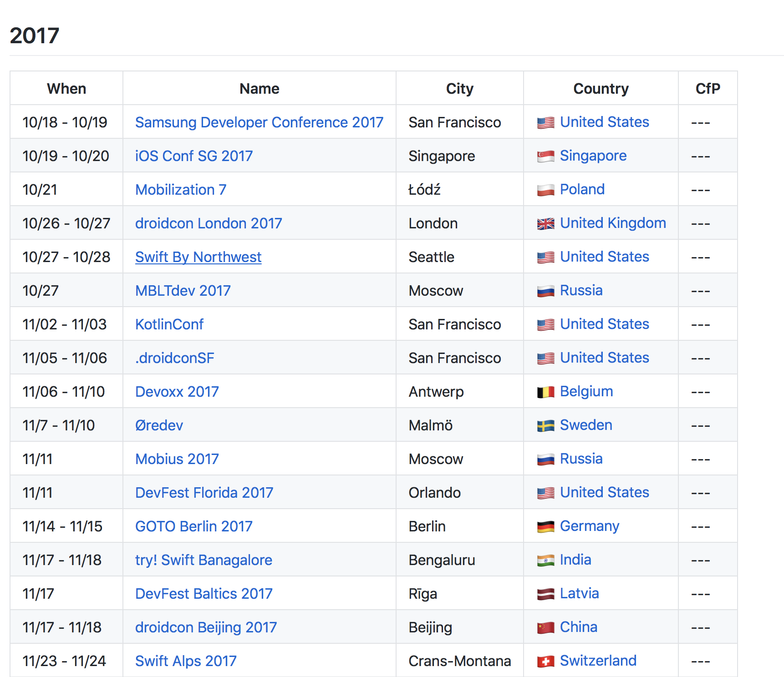Screen dimensions: 784x677
Task: Open Mobius 2017 link
Action: point(177,459)
